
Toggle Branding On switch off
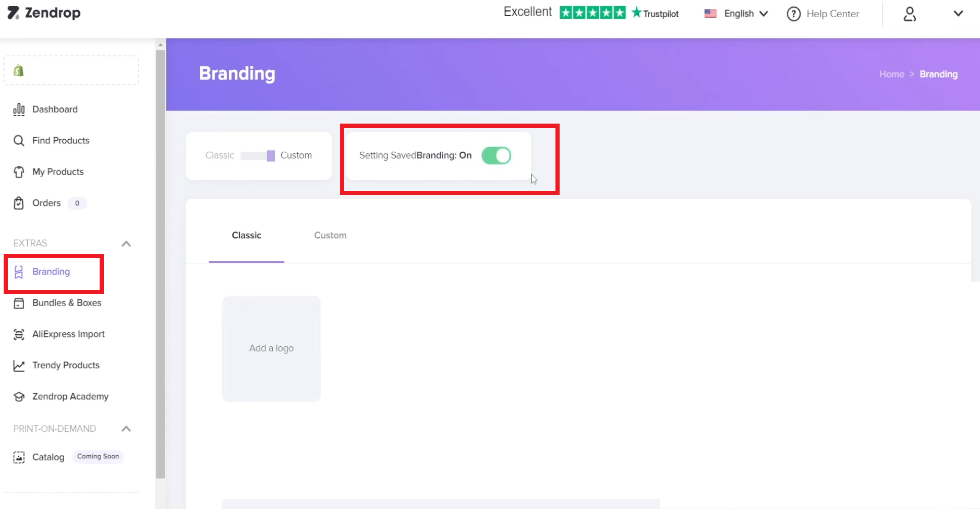(x=496, y=155)
